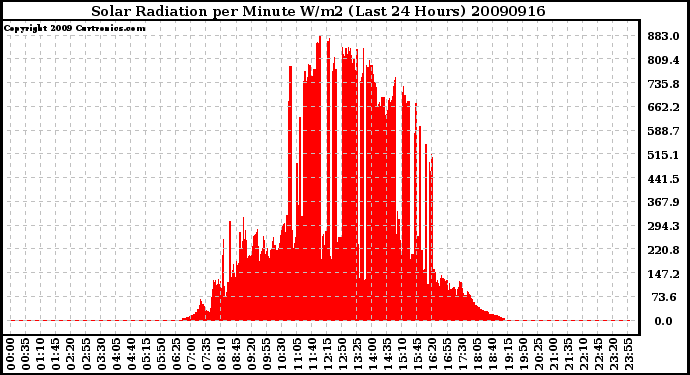Click the 22:10 time axis label
Image resolution: width=690 pixels, height=375 pixels.
click(x=583, y=354)
